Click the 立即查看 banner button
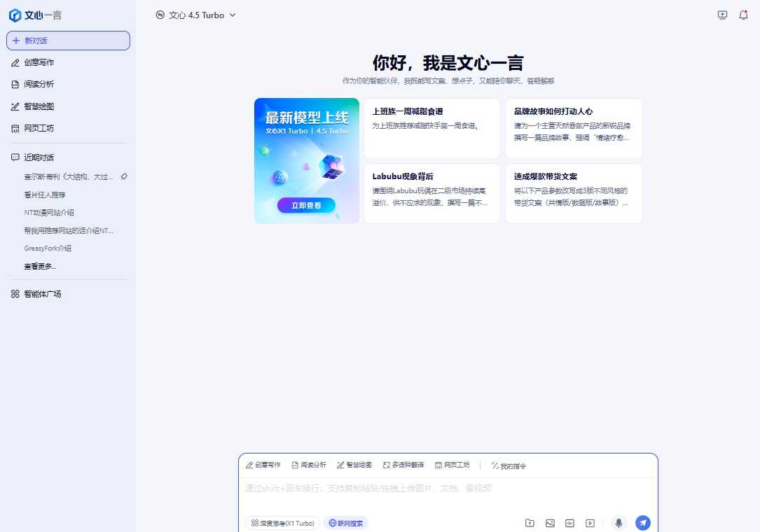Screen dimensions: 760x532 [x=306, y=204]
